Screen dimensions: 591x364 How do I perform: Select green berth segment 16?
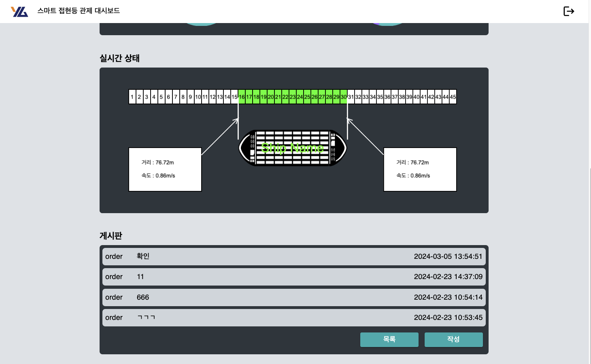[242, 97]
